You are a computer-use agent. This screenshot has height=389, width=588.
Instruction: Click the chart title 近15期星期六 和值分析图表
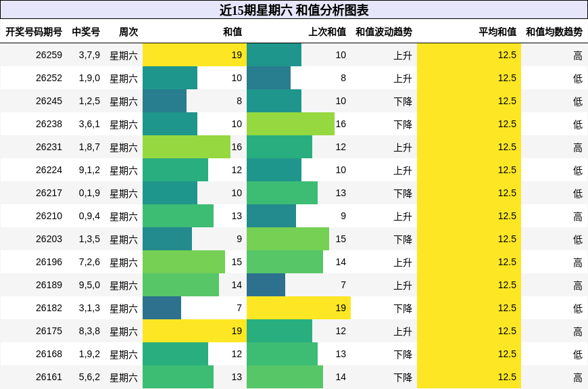coord(294,10)
